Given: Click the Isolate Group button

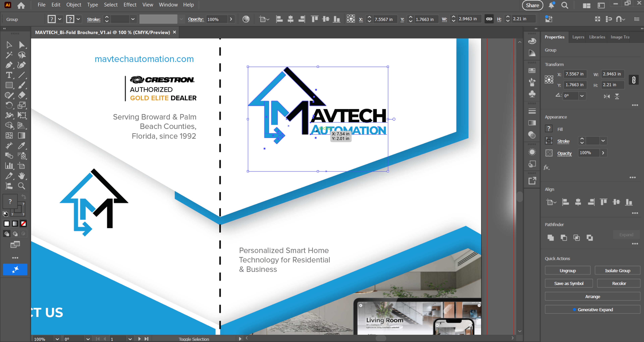Looking at the screenshot, I should point(618,271).
